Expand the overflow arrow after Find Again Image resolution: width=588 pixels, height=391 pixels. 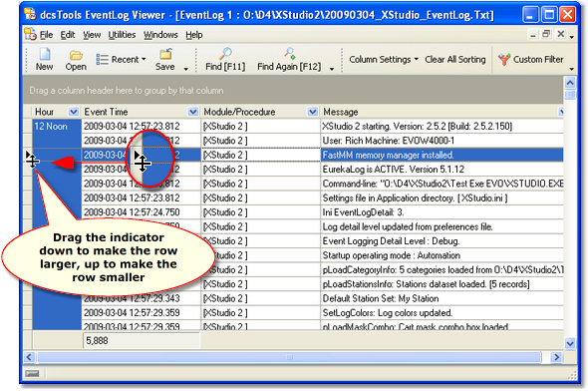click(x=332, y=69)
